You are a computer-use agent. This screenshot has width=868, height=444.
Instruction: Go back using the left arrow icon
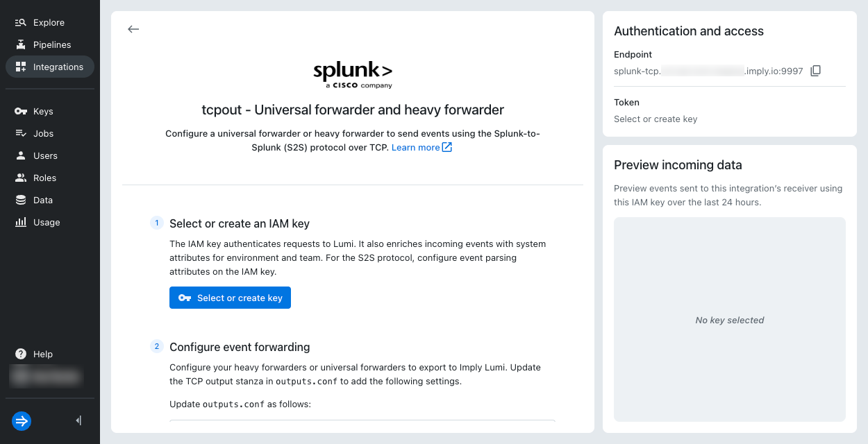click(133, 29)
